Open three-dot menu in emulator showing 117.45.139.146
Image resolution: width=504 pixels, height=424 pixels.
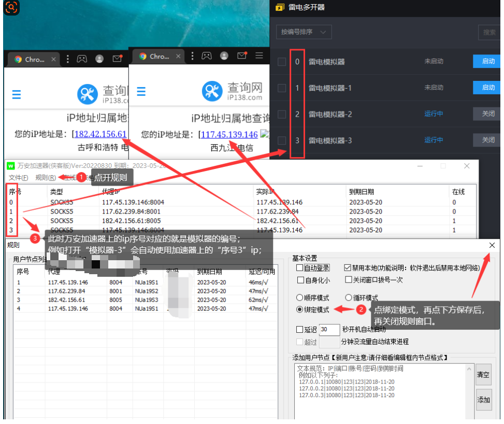coord(192,56)
